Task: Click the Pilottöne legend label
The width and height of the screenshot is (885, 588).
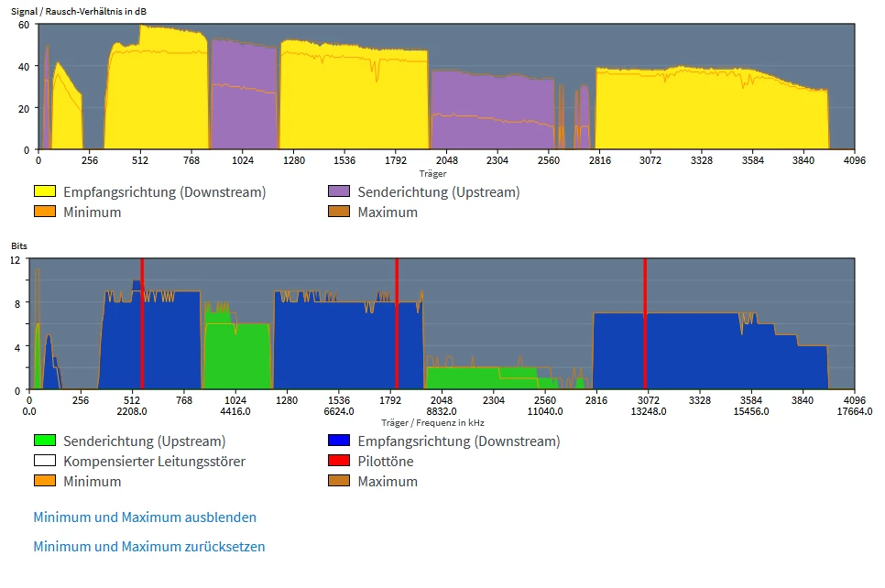Action: tap(386, 461)
